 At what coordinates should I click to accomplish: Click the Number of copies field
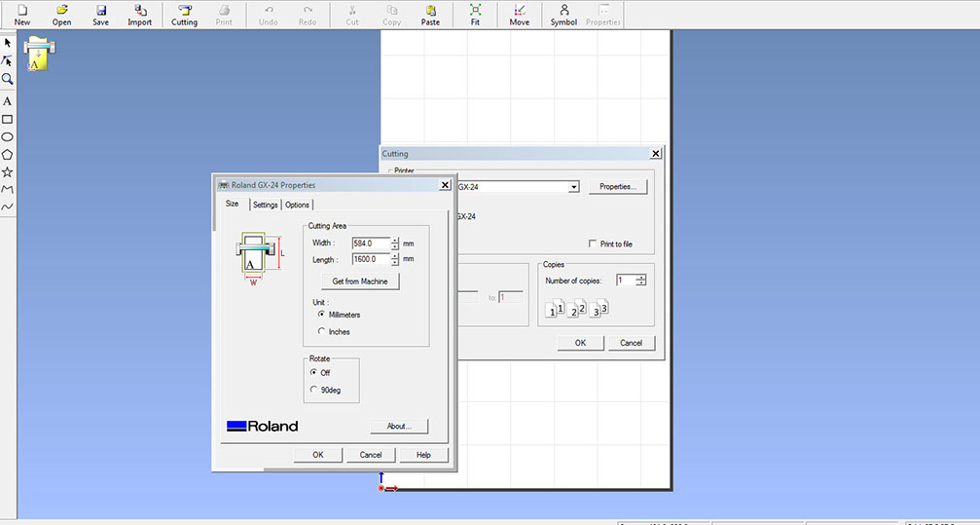626,281
